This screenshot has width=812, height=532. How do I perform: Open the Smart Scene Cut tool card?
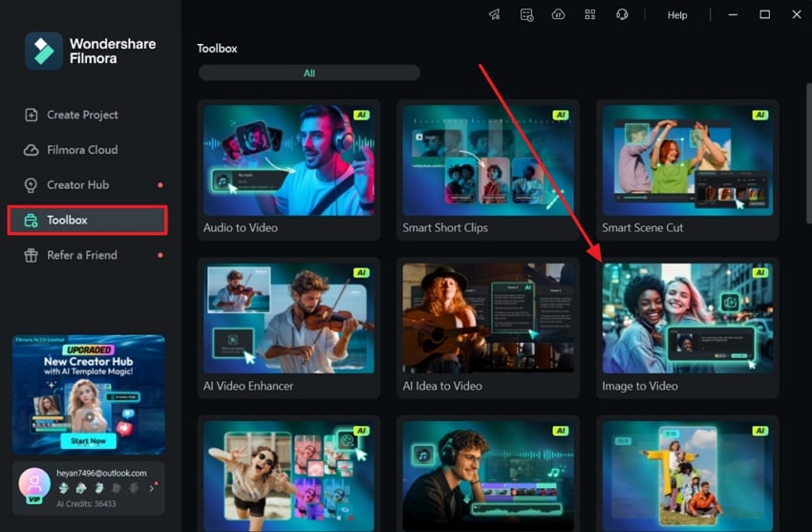(x=687, y=170)
